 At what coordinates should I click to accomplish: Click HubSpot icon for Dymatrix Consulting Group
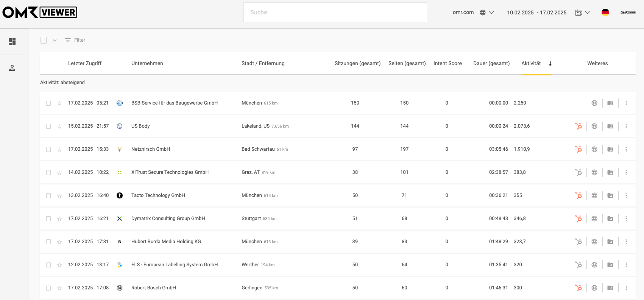pos(579,219)
